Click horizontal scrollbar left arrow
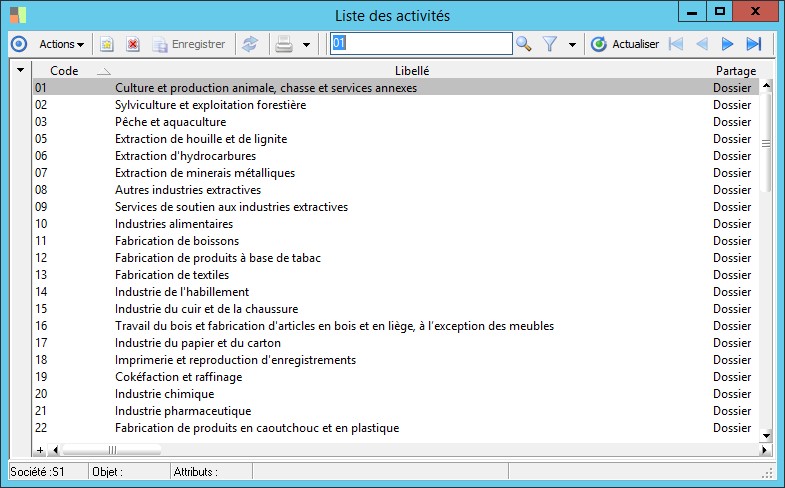The width and height of the screenshot is (785, 488). pyautogui.click(x=55, y=450)
